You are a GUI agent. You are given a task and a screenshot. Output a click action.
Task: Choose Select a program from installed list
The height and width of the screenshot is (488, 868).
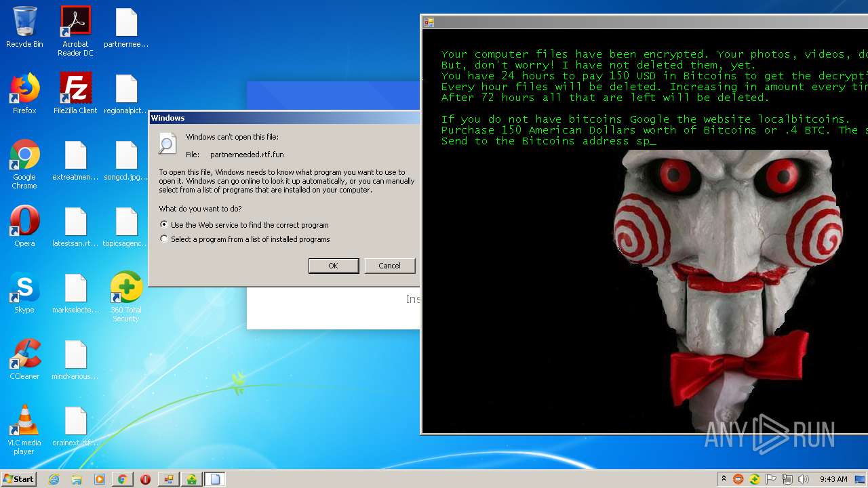pos(245,239)
